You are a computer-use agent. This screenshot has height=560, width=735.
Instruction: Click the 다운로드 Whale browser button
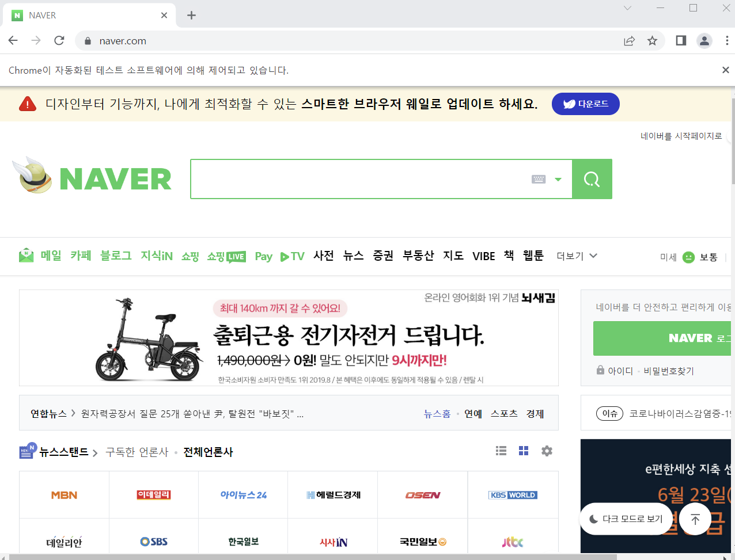click(585, 104)
